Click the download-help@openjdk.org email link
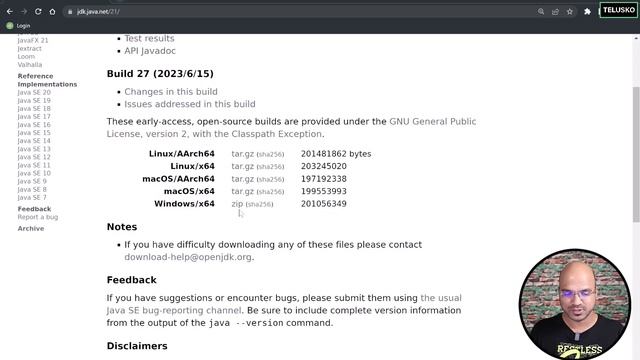The height and width of the screenshot is (360, 640). point(188,257)
